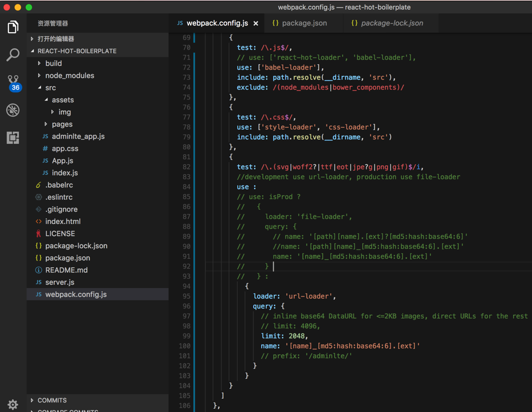Switch to the package.json tab

click(304, 23)
